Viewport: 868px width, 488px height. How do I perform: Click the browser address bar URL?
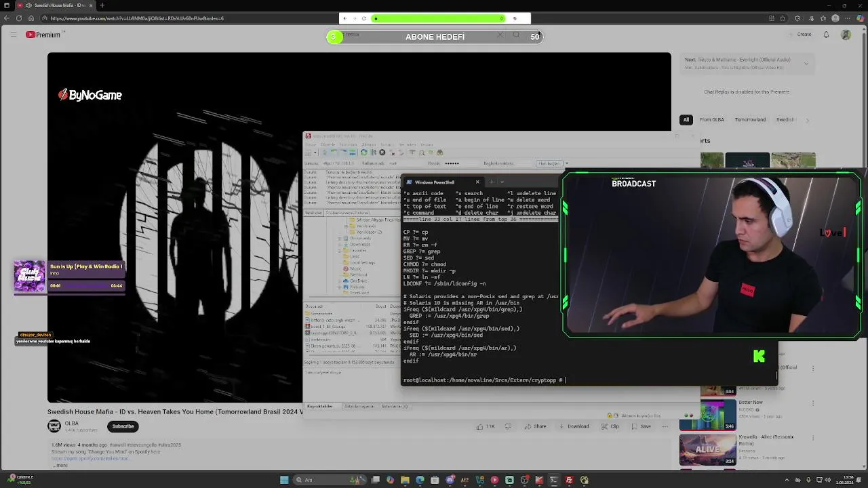(137, 18)
